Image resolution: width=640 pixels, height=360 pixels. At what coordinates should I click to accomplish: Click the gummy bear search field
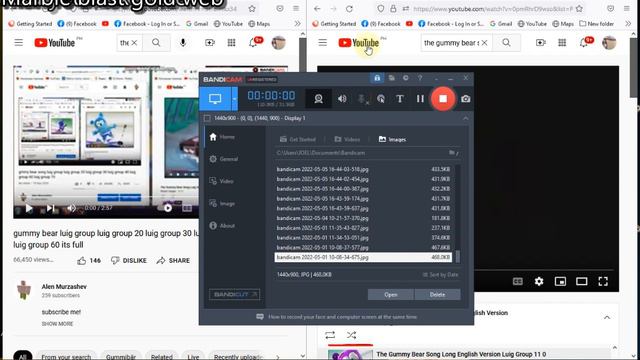click(451, 42)
